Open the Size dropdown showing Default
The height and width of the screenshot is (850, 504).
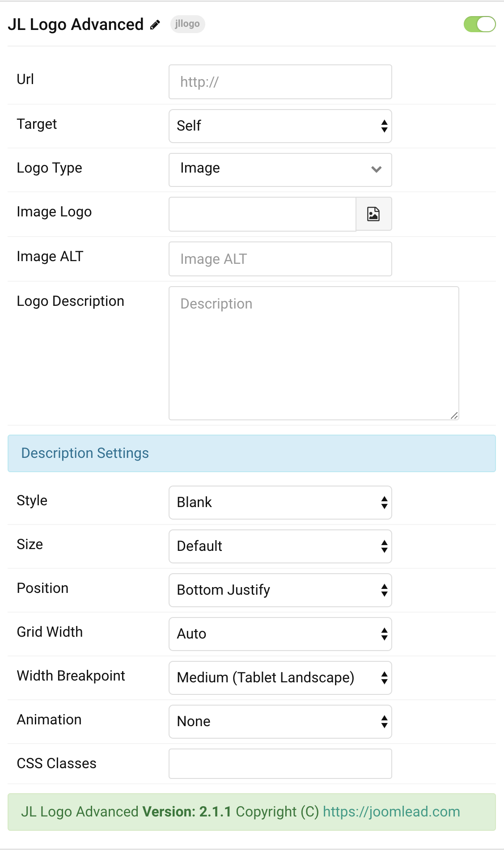(280, 546)
